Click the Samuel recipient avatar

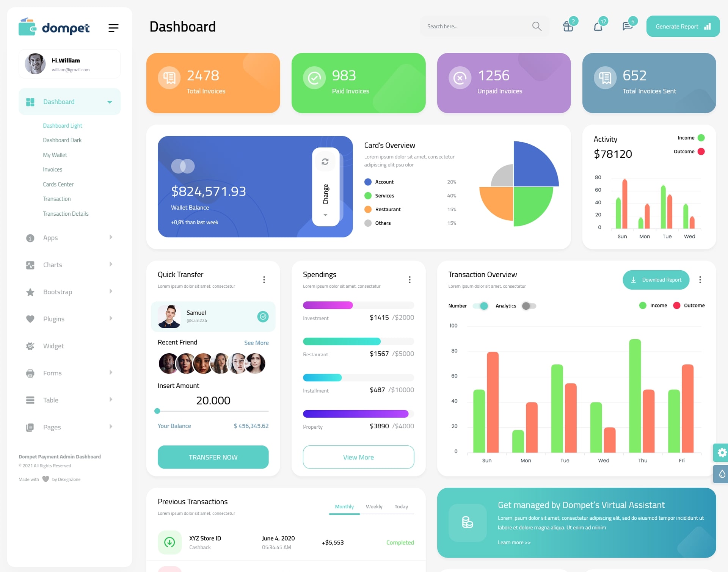(169, 315)
